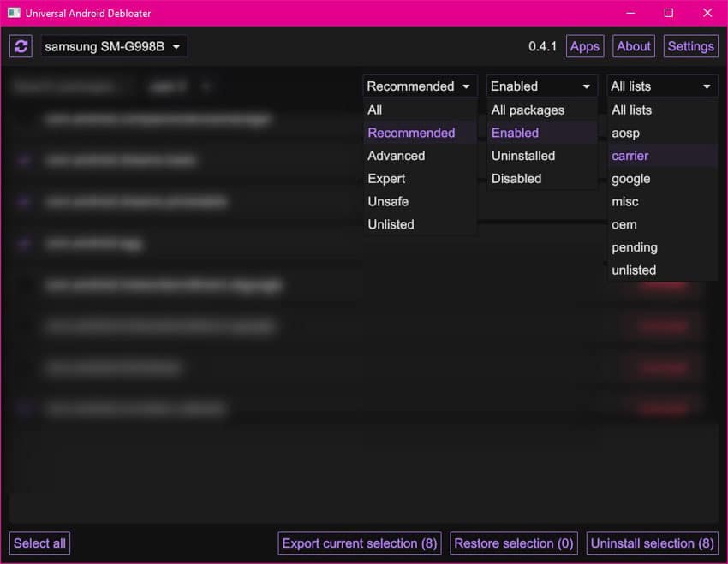Choose google in the lists menu

(x=630, y=179)
